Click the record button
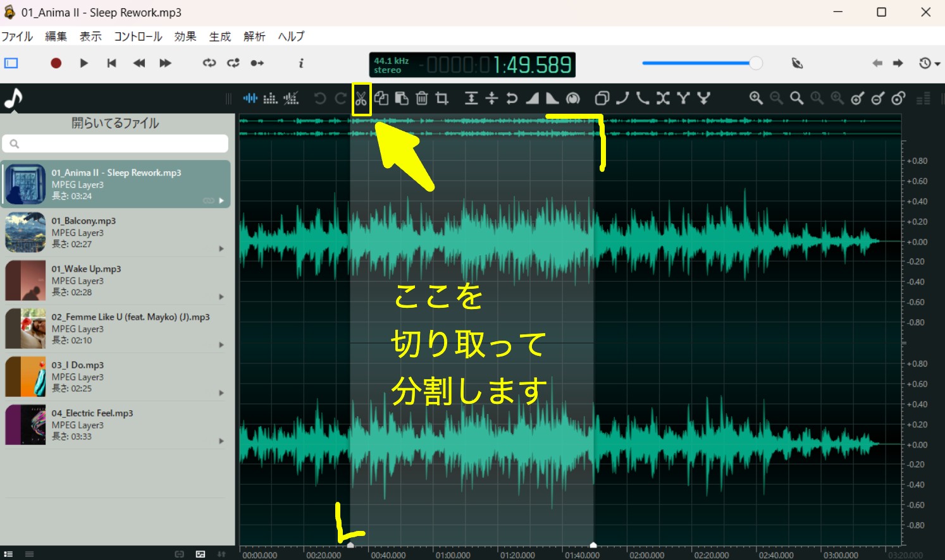 click(x=56, y=63)
